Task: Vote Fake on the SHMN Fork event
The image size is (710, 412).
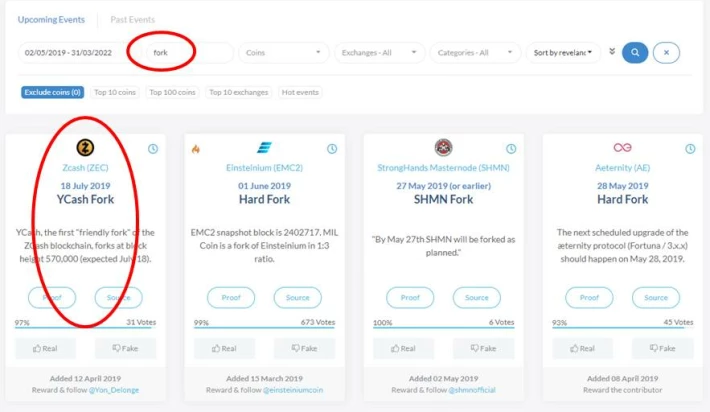Action: coord(484,348)
